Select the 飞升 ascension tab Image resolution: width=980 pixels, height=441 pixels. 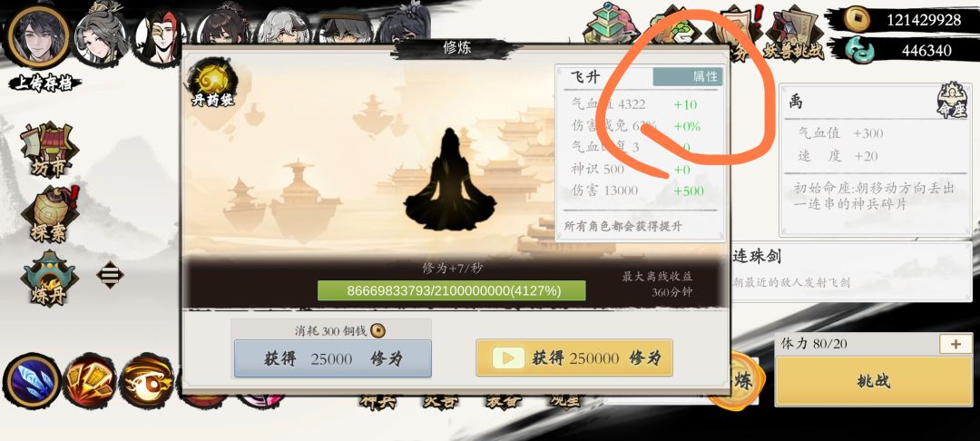pyautogui.click(x=585, y=77)
